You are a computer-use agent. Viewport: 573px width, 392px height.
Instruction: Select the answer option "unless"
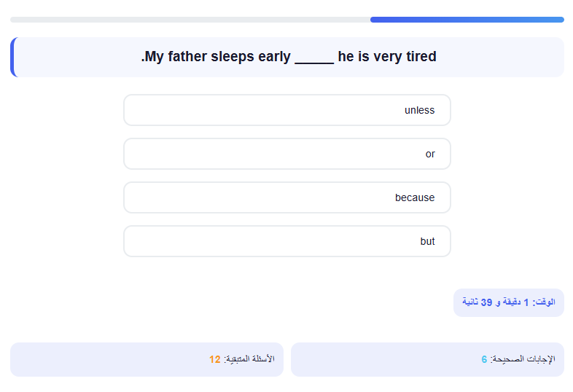[287, 110]
